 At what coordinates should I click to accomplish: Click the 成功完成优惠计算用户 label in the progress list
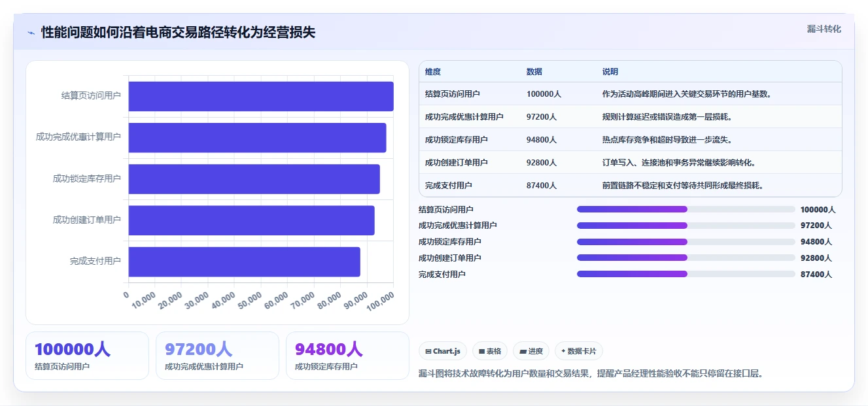[458, 226]
